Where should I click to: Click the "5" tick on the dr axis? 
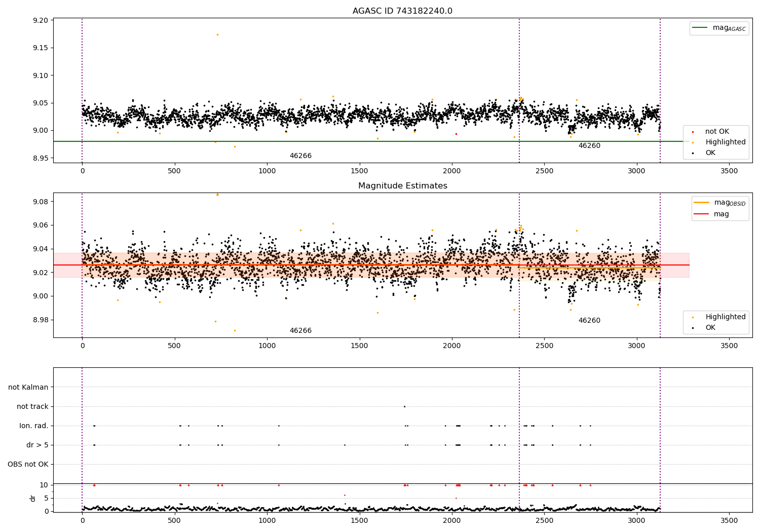pos(46,499)
